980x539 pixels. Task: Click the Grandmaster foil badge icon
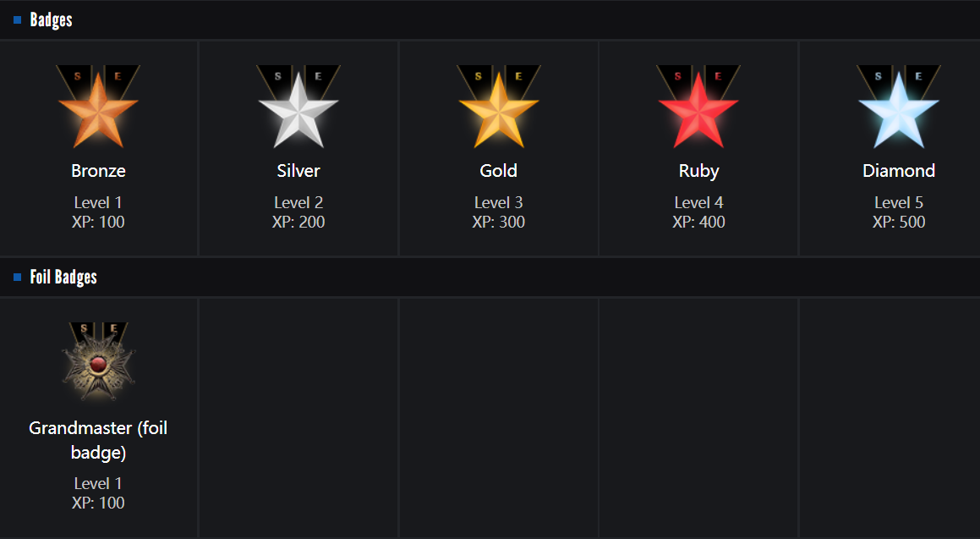[x=98, y=362]
